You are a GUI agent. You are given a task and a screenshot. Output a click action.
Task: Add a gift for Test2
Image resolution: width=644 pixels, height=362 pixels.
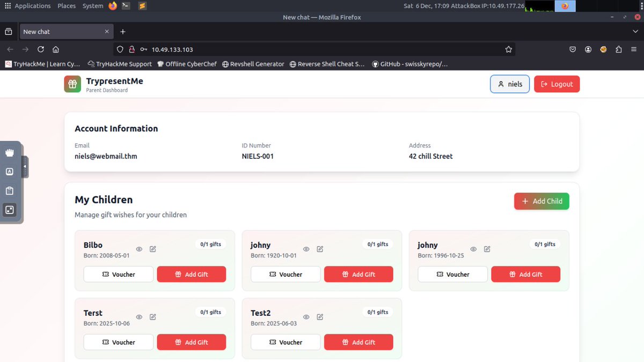pos(358,342)
